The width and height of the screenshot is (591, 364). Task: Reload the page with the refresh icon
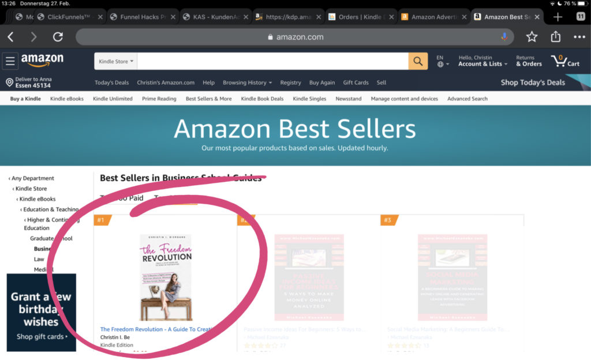(58, 37)
